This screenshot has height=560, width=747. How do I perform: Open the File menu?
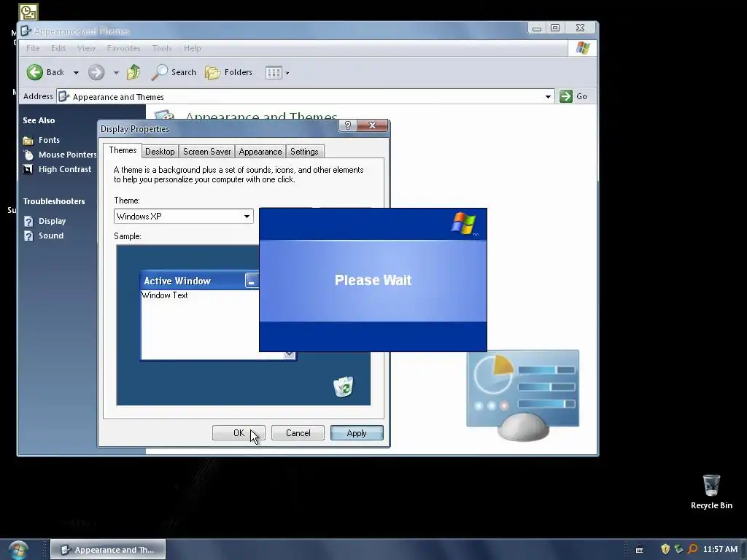pos(33,48)
